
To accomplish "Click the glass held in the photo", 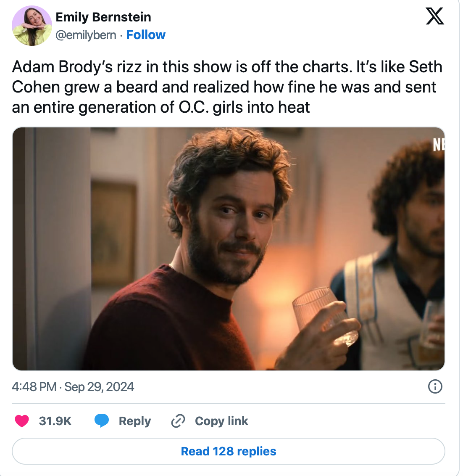I will pos(324,315).
